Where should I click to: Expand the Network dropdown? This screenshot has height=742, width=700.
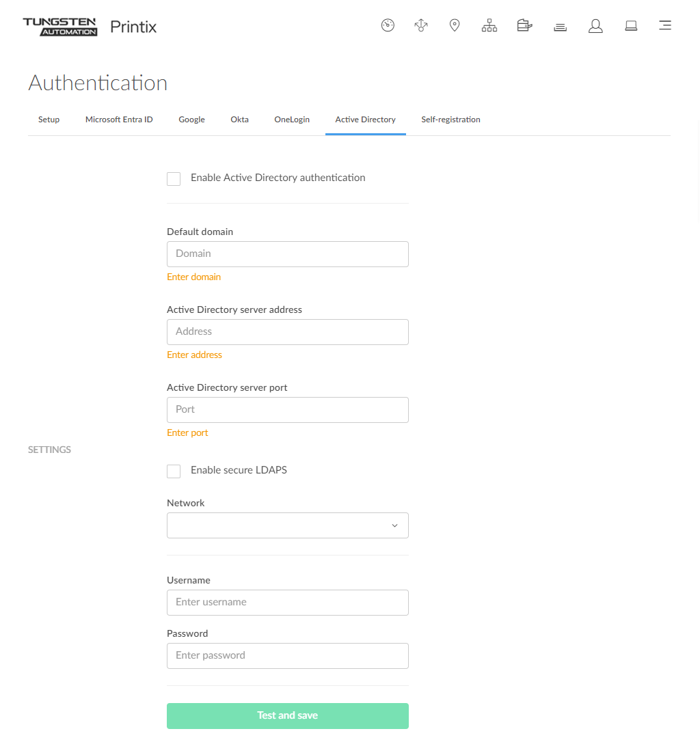pos(287,525)
